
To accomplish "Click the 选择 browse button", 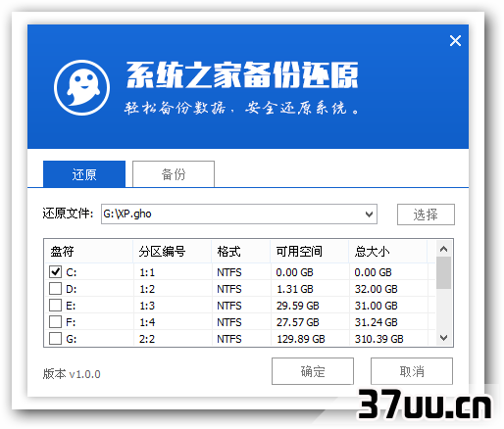I will coord(426,214).
